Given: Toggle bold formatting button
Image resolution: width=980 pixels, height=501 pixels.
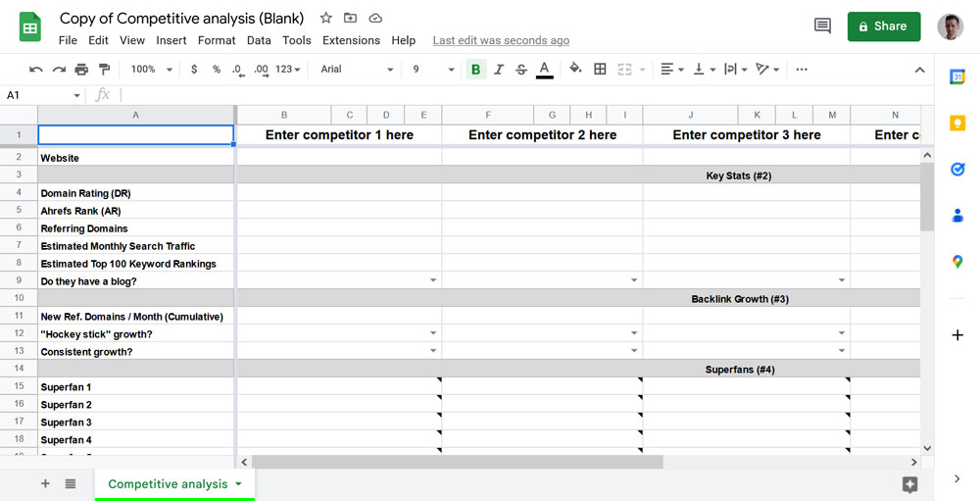Looking at the screenshot, I should tap(475, 70).
